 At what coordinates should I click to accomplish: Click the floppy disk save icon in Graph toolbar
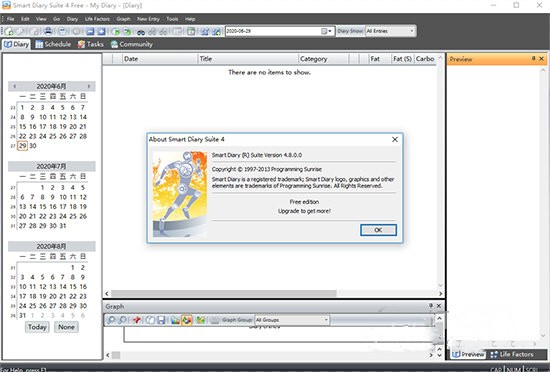point(161,320)
